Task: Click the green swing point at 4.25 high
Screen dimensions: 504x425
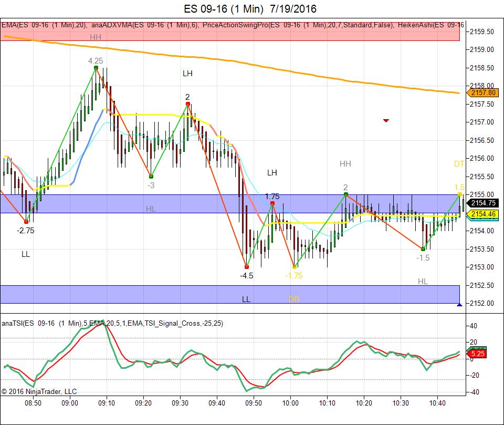Action: pyautogui.click(x=96, y=68)
